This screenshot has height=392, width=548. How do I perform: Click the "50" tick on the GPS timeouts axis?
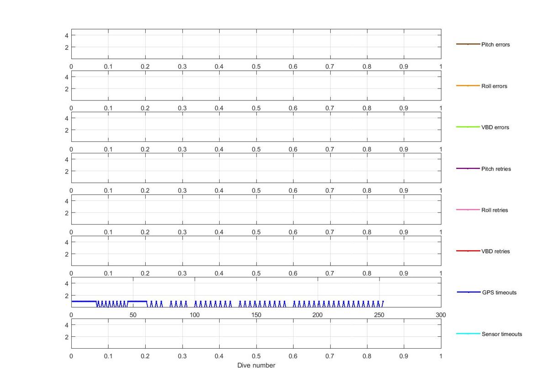pyautogui.click(x=133, y=315)
